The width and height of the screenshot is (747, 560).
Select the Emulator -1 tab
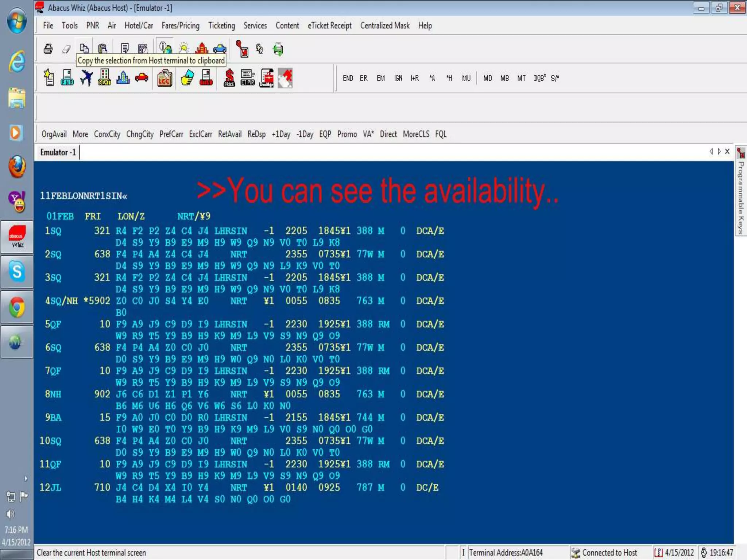click(x=58, y=152)
